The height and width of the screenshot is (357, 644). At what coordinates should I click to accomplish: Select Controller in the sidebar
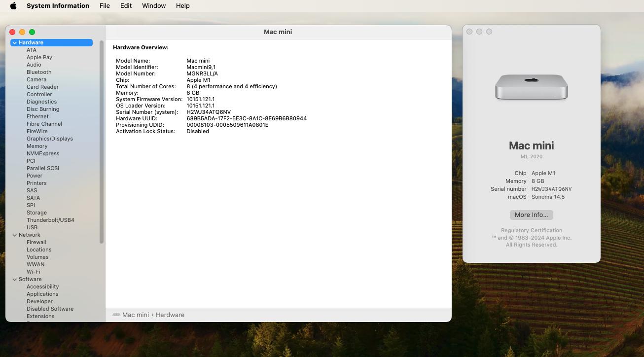(x=39, y=94)
